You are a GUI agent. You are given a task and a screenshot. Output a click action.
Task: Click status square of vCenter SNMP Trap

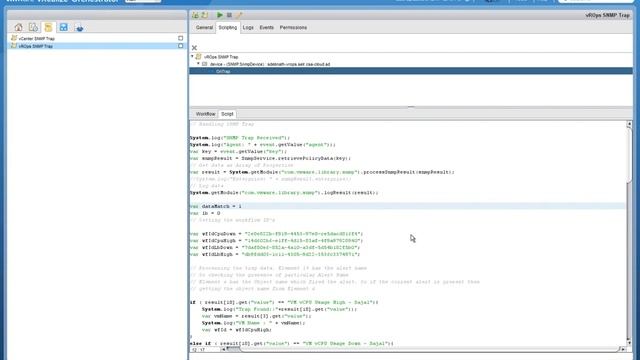[180, 38]
